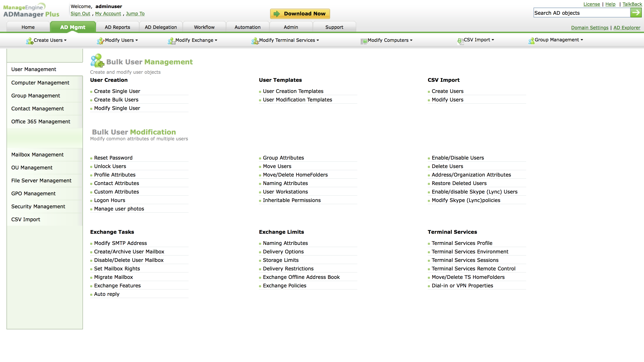644x362 pixels.
Task: Expand the Create Users dropdown arrow
Action: (66, 40)
